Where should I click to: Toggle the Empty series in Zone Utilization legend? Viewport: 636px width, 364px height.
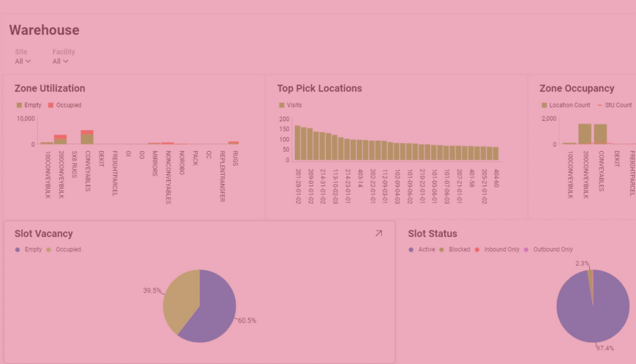point(19,105)
